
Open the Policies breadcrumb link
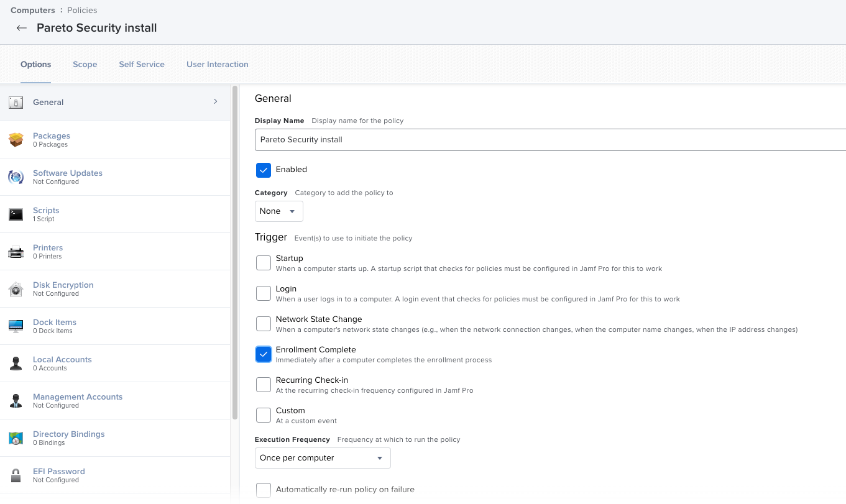pyautogui.click(x=82, y=10)
